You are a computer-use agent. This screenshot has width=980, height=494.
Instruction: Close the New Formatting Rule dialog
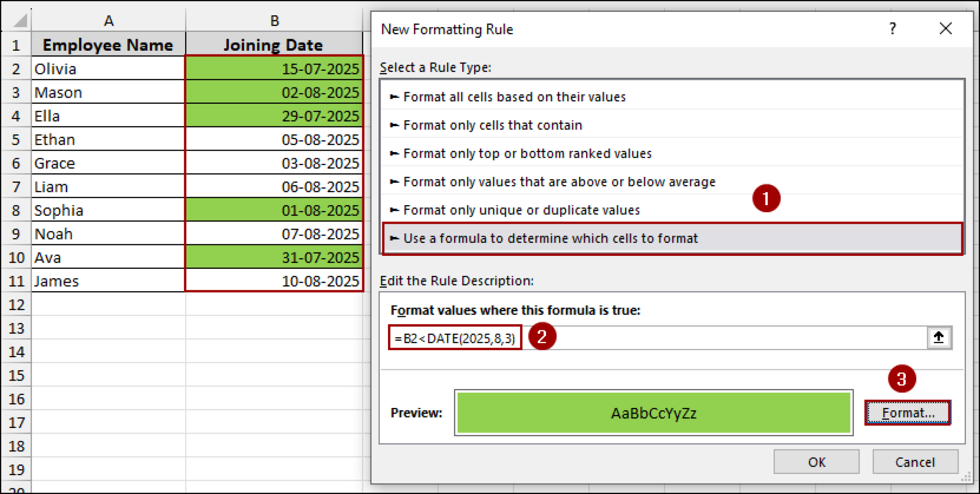pyautogui.click(x=945, y=29)
